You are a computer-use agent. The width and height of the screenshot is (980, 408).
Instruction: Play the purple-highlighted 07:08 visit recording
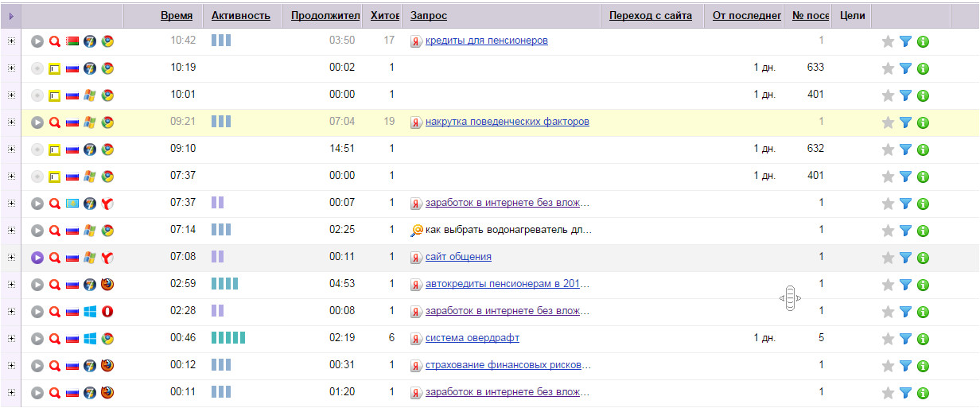(x=37, y=258)
